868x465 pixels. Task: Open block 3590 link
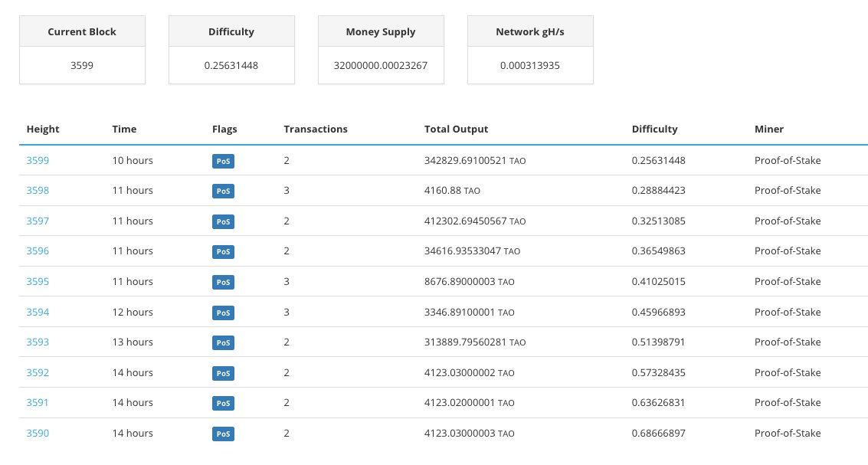pos(38,433)
